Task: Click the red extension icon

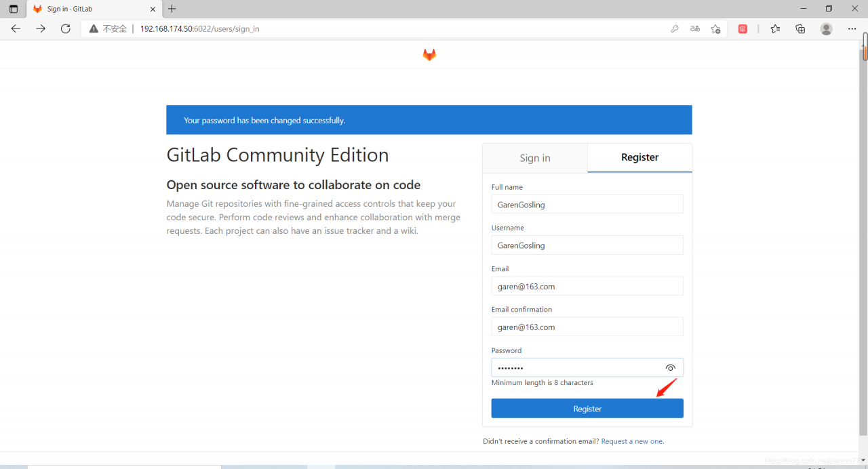Action: (x=743, y=28)
